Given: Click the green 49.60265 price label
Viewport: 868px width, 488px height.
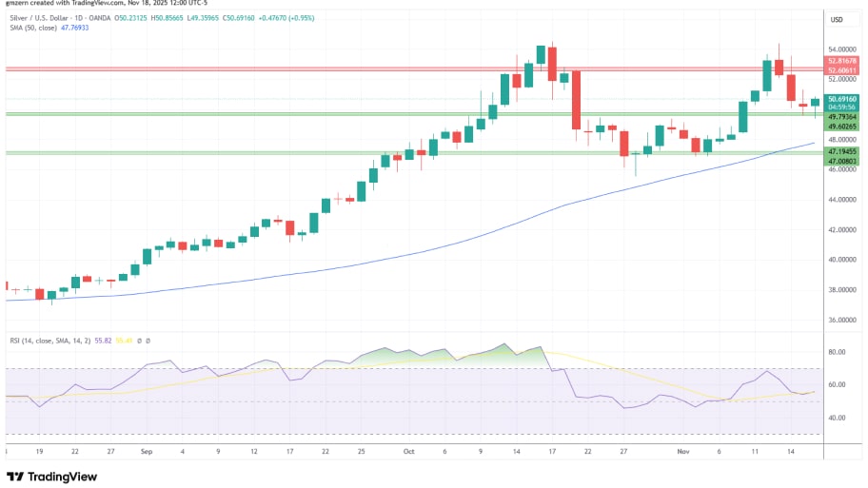Looking at the screenshot, I should [842, 127].
